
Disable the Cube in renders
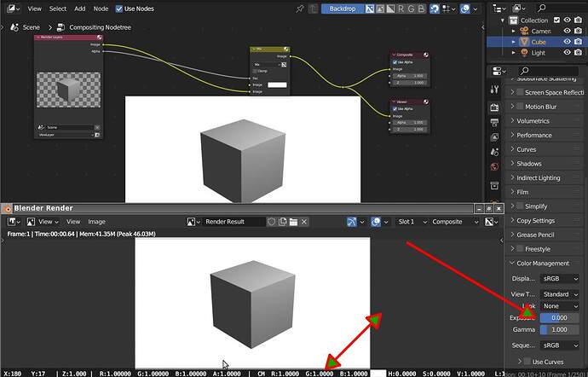(579, 42)
